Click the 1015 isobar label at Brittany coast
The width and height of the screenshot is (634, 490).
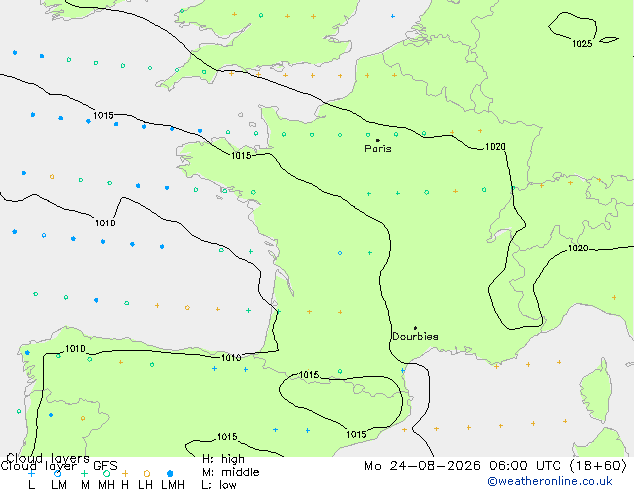[x=241, y=156]
